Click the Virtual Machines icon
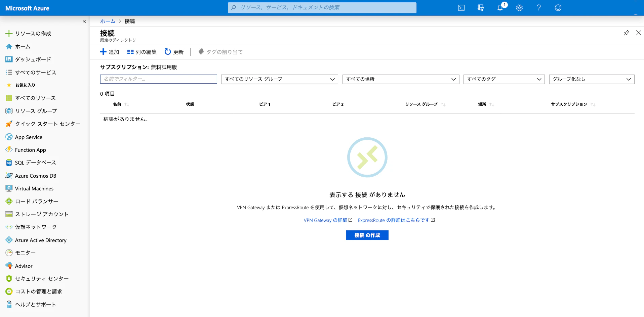This screenshot has height=317, width=644. tap(9, 188)
